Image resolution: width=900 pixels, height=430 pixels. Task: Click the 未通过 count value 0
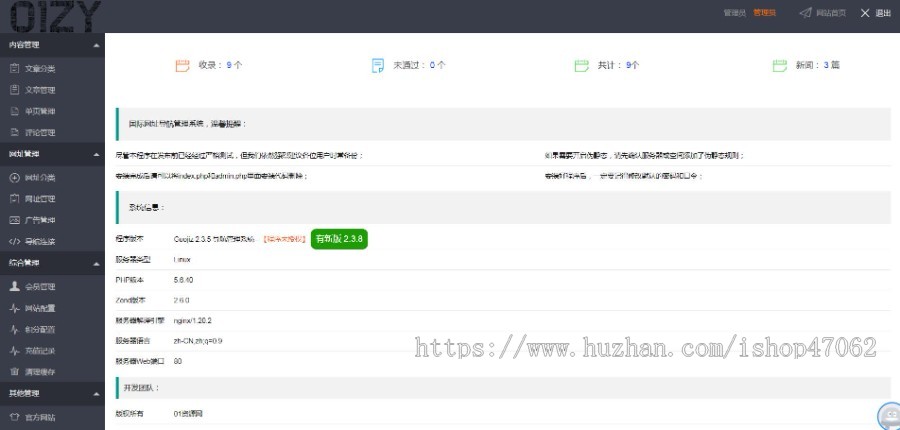(432, 65)
